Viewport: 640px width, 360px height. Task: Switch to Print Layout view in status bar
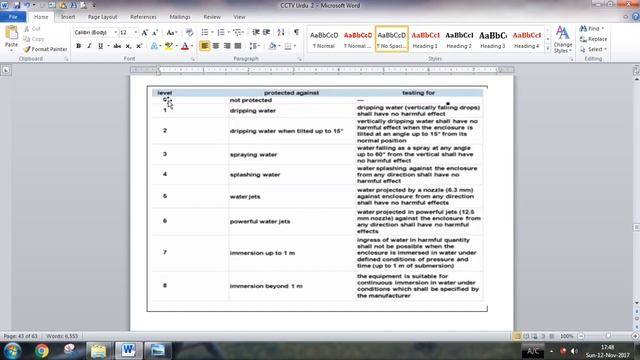(517, 336)
